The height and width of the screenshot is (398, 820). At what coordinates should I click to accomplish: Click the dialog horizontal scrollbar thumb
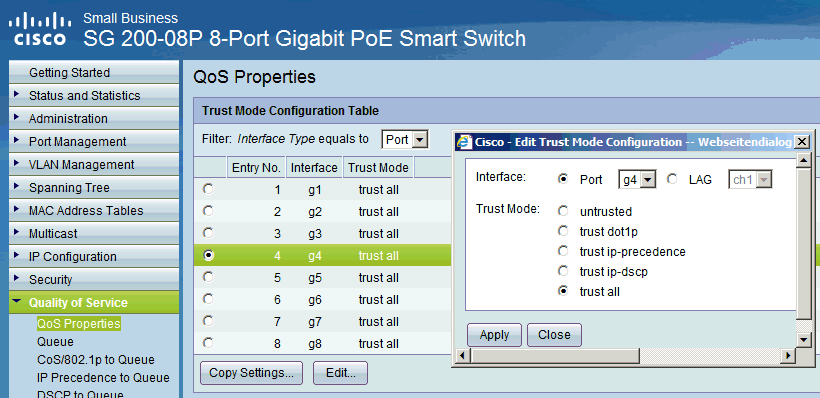click(x=554, y=356)
